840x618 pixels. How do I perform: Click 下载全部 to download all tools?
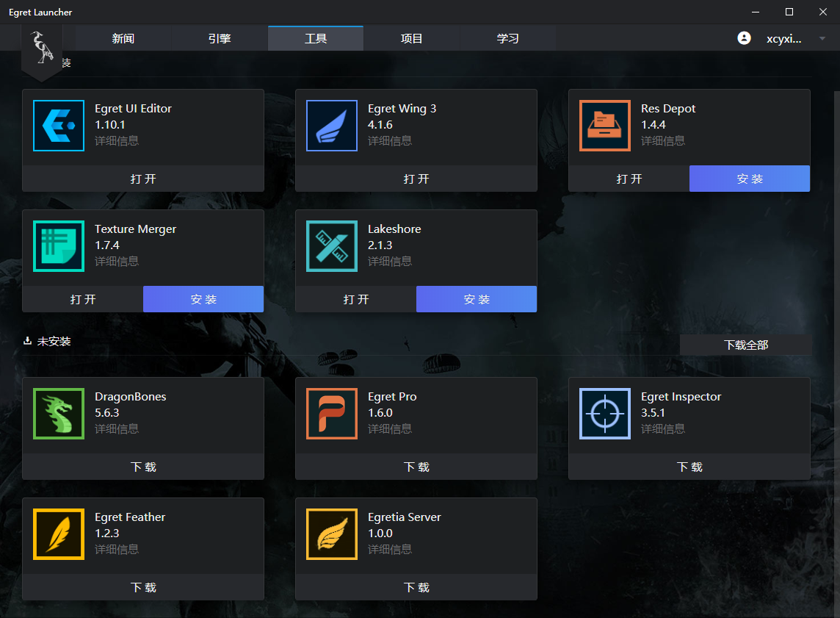pos(746,345)
